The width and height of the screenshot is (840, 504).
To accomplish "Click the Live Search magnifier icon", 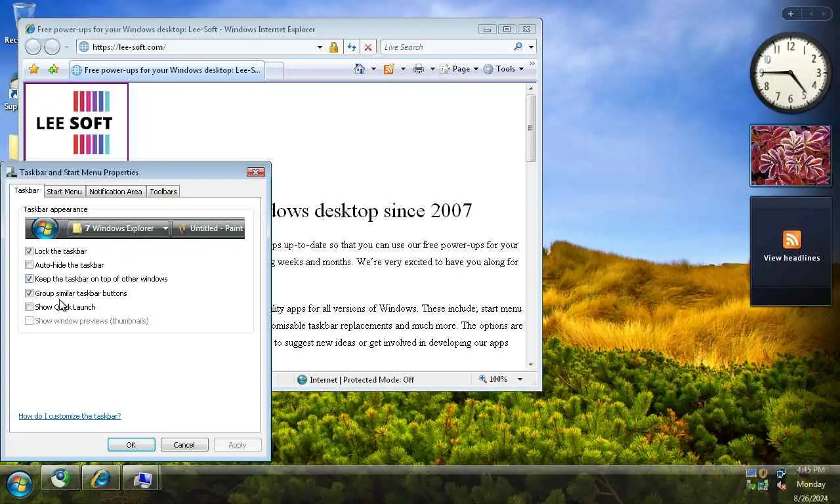I will tap(518, 47).
